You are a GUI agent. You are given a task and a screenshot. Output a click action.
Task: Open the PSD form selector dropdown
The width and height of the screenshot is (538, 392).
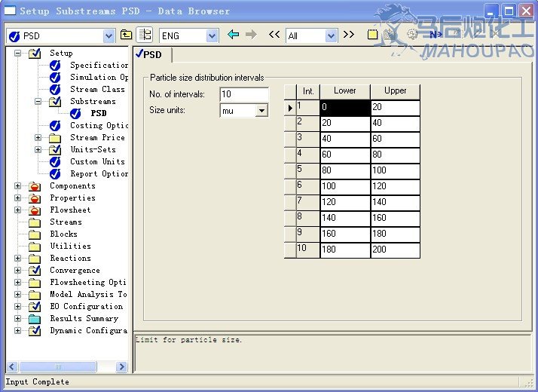click(109, 35)
